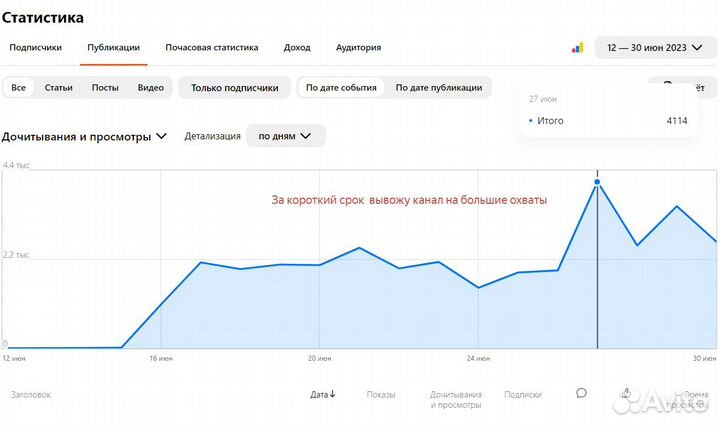This screenshot has height=427, width=720.
Task: Select the Все content filter
Action: [x=19, y=88]
